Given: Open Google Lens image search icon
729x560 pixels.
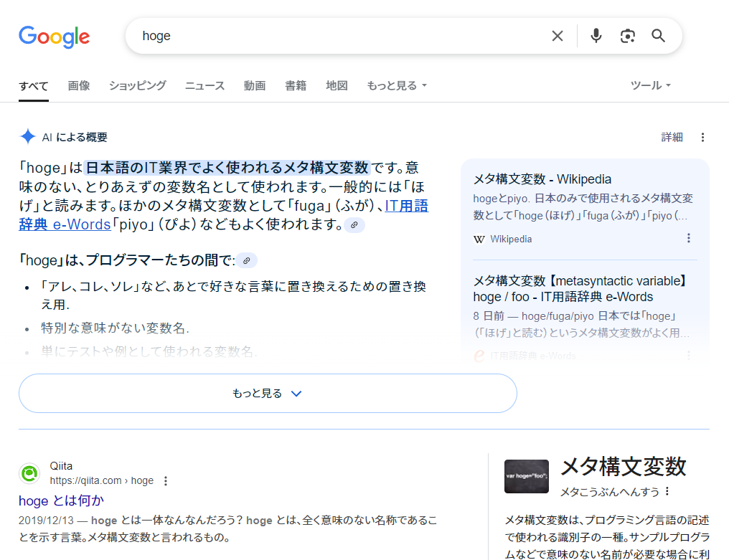Looking at the screenshot, I should [x=628, y=36].
